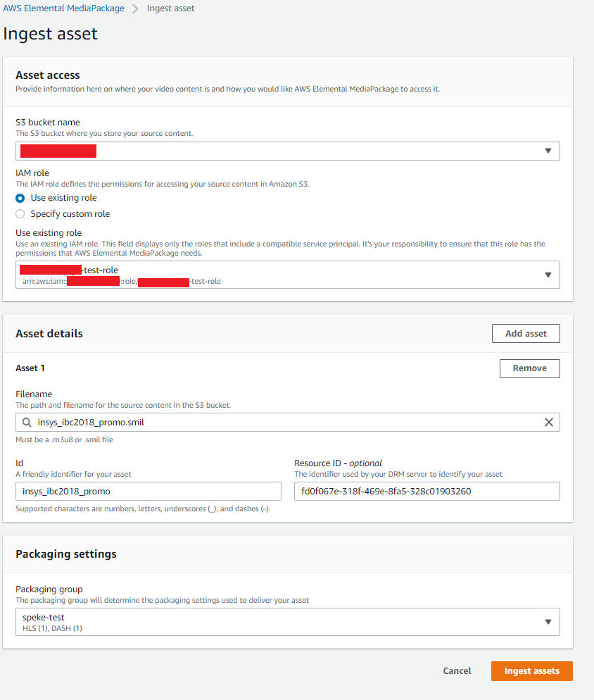The height and width of the screenshot is (700, 594).
Task: Click the search magnifier icon in Filename
Action: click(x=27, y=423)
